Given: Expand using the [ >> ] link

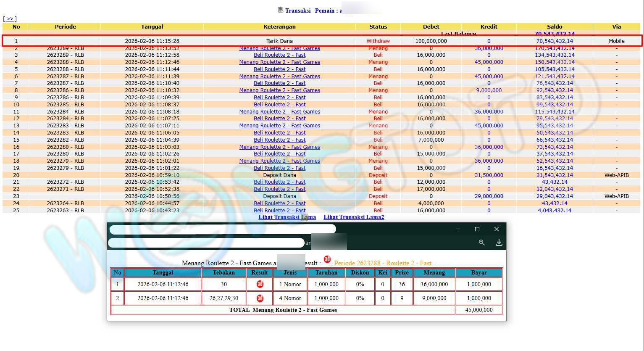Looking at the screenshot, I should [x=10, y=19].
